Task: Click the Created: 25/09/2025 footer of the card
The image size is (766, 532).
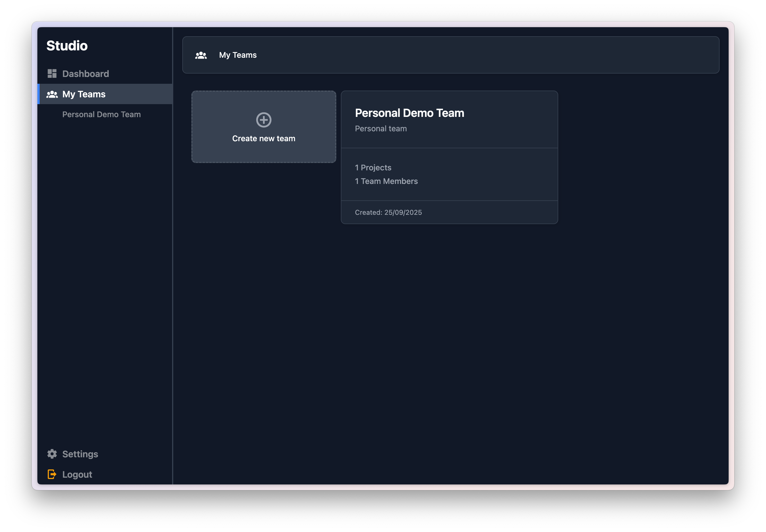Action: [388, 212]
